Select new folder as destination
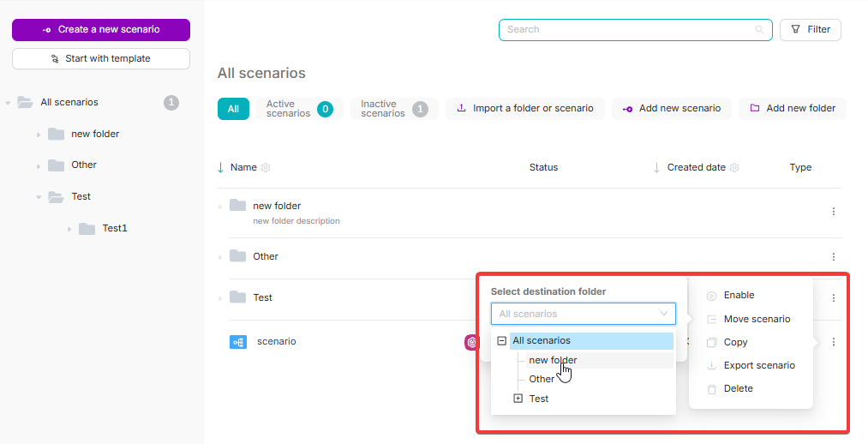 [x=553, y=360]
